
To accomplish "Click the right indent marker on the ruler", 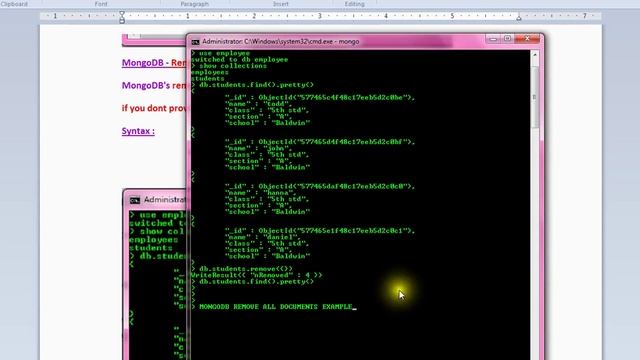I will click(519, 18).
